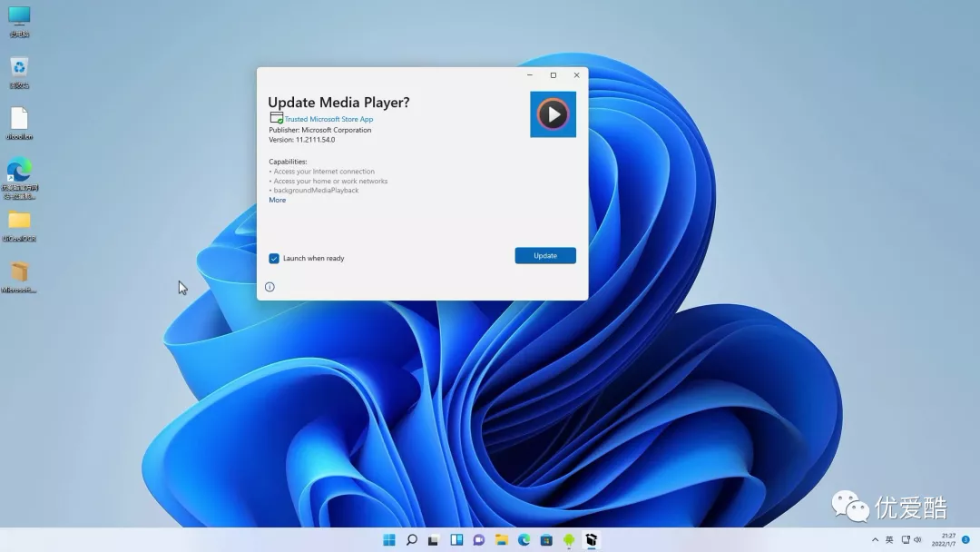Open the green Android app on the taskbar

569,539
